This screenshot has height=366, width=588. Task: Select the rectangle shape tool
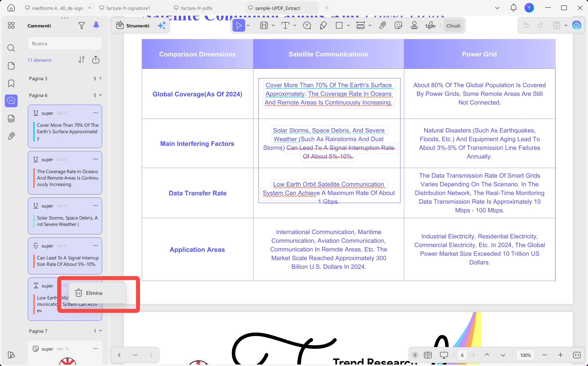click(339, 26)
